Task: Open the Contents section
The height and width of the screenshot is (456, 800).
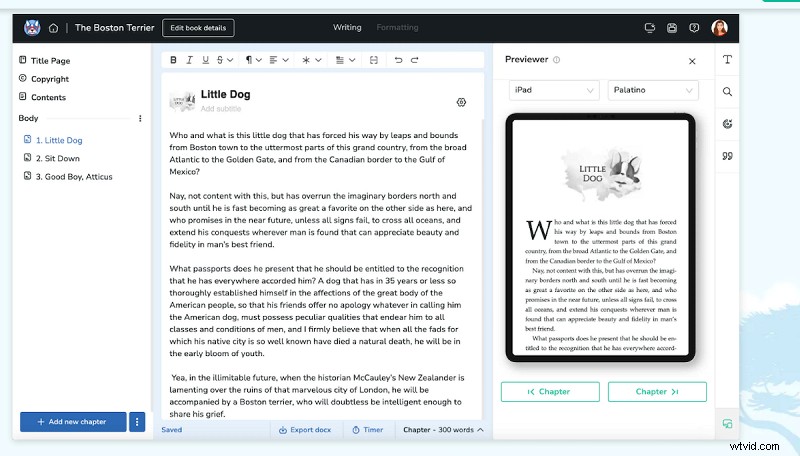Action: [x=42, y=97]
